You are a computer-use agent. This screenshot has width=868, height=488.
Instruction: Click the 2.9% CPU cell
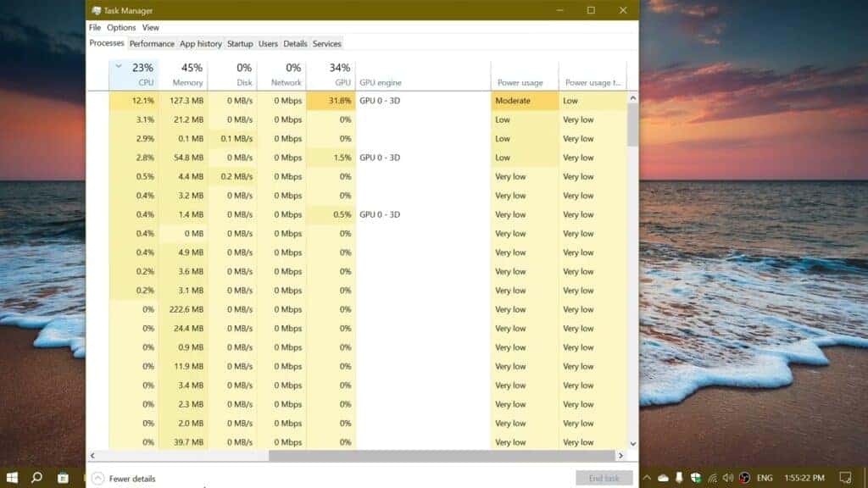point(134,139)
